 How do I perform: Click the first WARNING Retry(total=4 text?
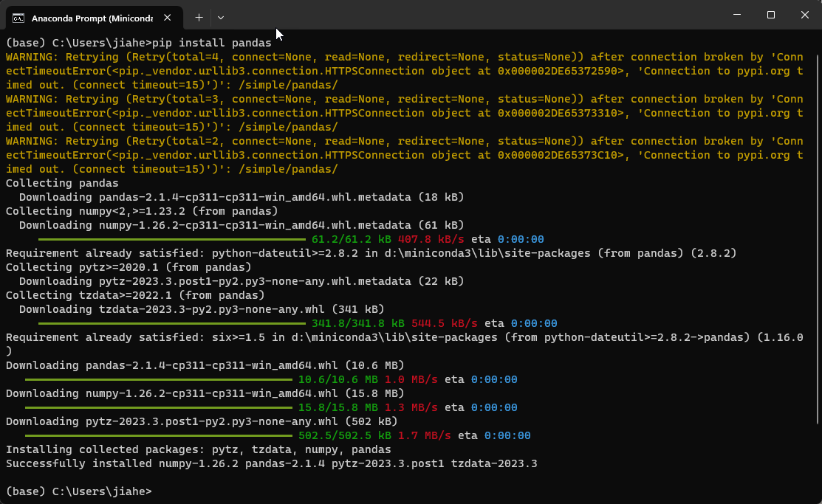[x=404, y=71]
